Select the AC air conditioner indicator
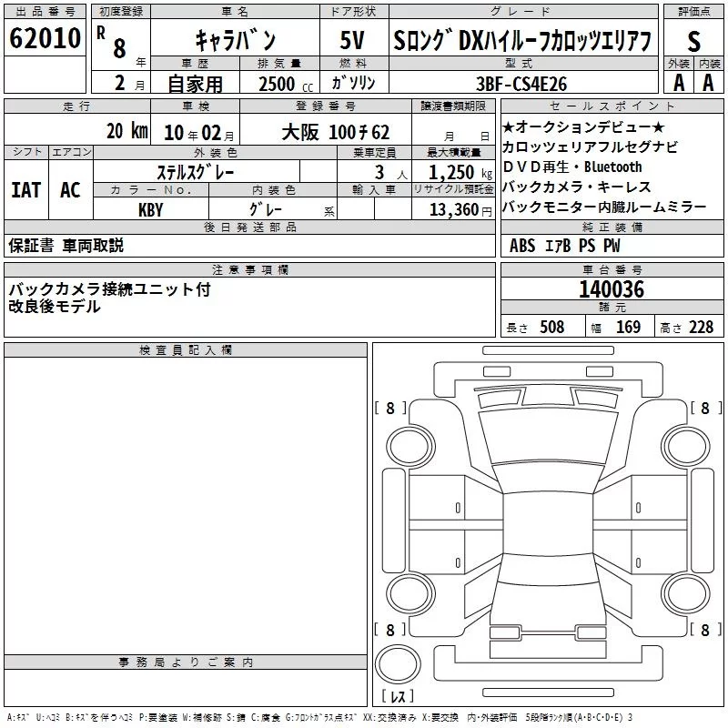This screenshot has width=728, height=728. pos(70,190)
